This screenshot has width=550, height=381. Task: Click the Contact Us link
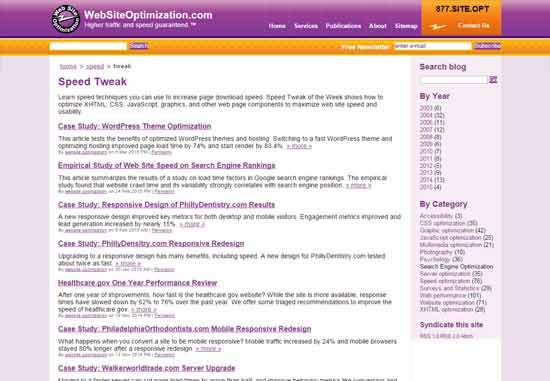pyautogui.click(x=474, y=26)
